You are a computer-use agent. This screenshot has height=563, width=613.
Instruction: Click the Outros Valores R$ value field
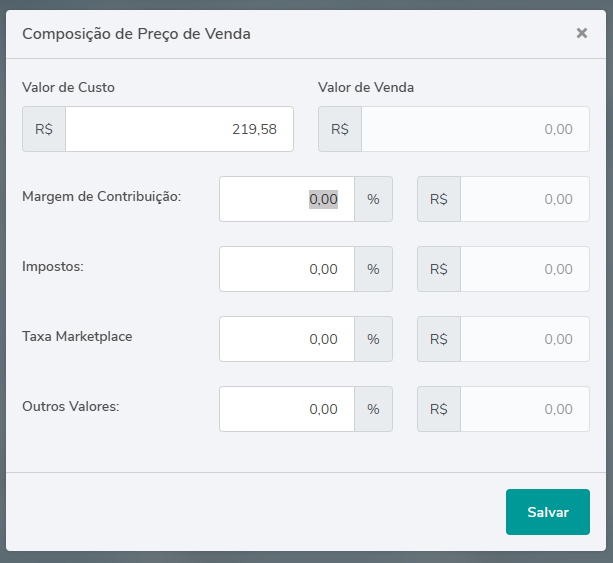(524, 409)
